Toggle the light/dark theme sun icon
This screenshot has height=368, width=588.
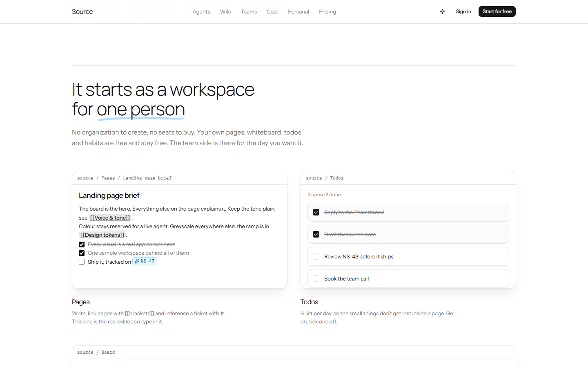point(442,11)
